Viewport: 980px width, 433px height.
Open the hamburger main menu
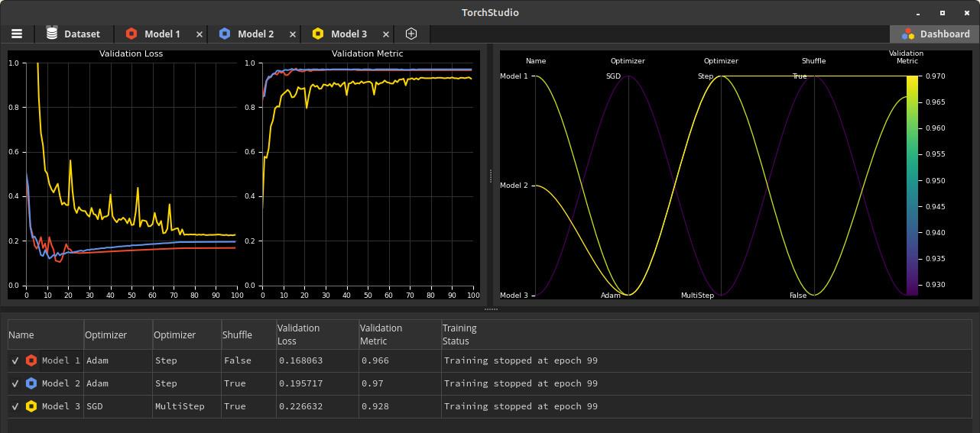[16, 34]
